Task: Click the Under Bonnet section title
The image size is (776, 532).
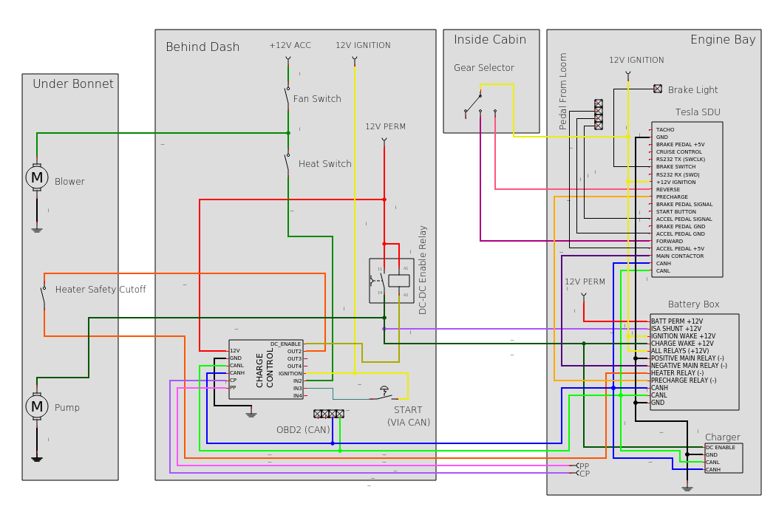Action: tap(73, 84)
